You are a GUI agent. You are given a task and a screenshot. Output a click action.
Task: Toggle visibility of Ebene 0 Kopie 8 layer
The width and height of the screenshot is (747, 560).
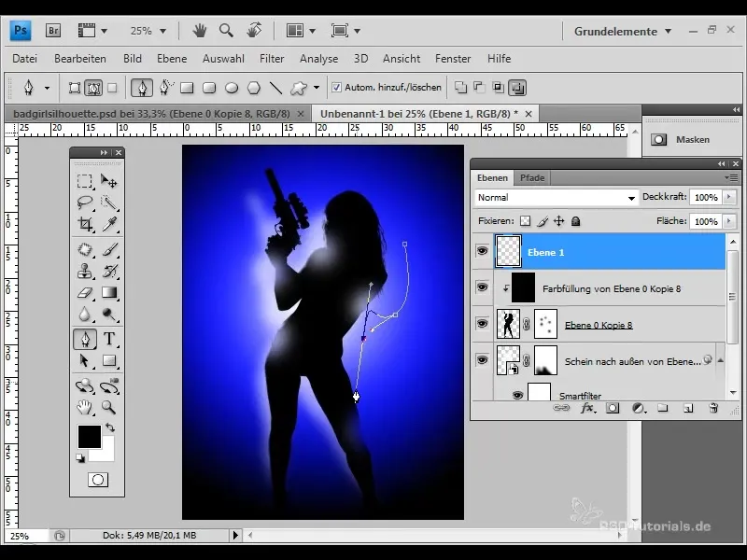coord(482,324)
